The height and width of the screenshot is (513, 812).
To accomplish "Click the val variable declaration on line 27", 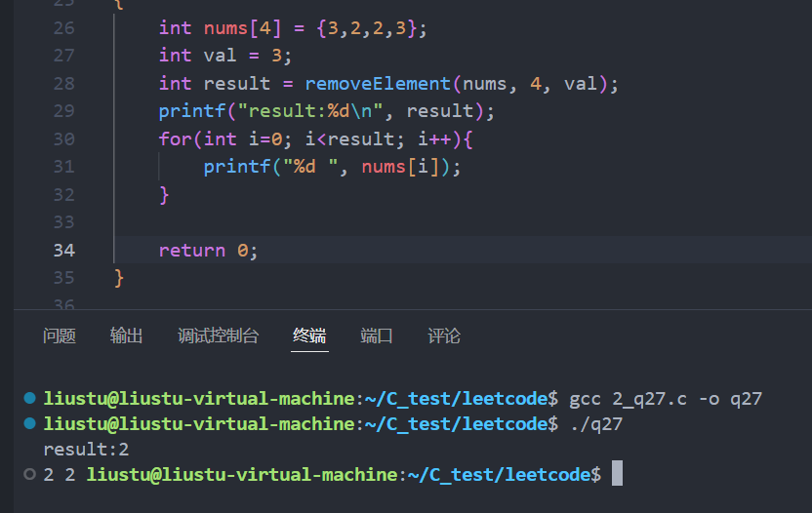I will 220,56.
